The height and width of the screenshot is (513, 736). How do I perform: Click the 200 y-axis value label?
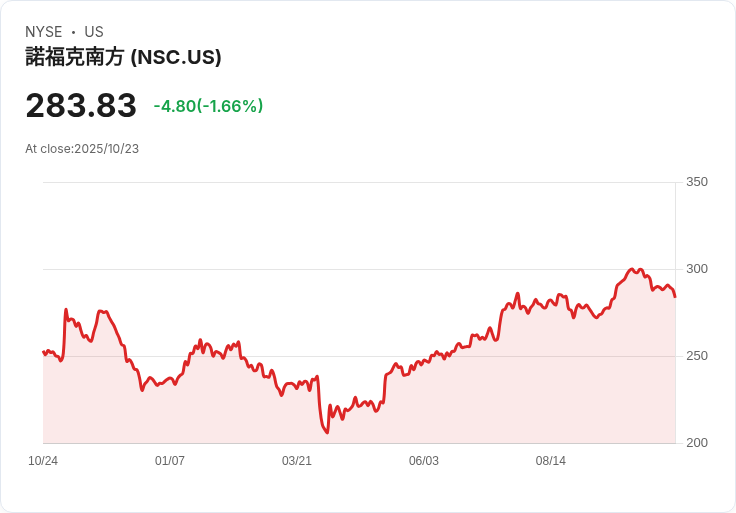coord(697,443)
